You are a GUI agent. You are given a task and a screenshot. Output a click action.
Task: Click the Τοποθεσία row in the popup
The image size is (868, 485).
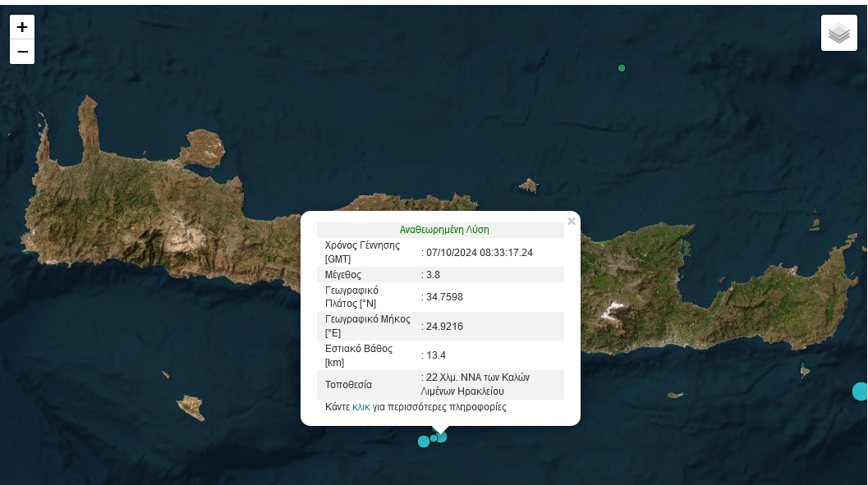[x=444, y=385]
